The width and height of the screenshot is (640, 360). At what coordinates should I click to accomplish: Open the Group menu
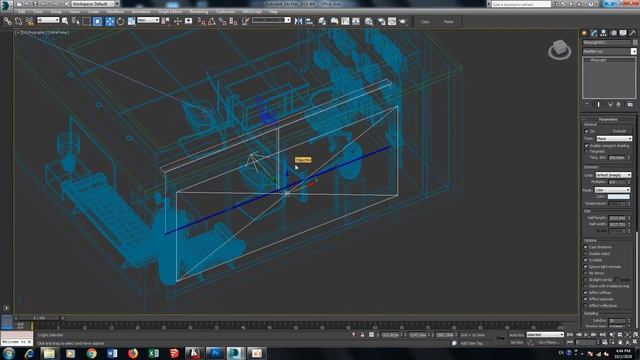[x=56, y=12]
